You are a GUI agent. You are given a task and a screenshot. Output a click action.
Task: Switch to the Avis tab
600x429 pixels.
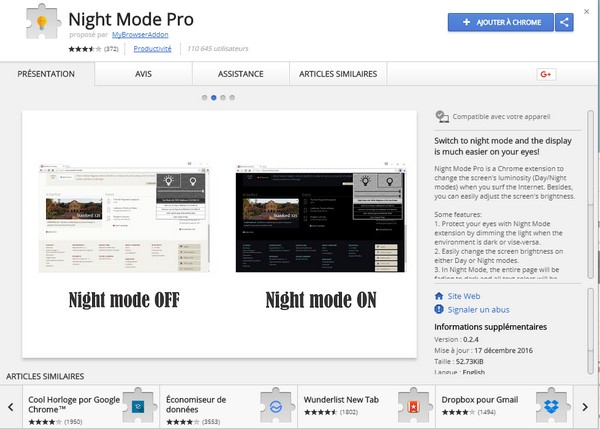[143, 74]
